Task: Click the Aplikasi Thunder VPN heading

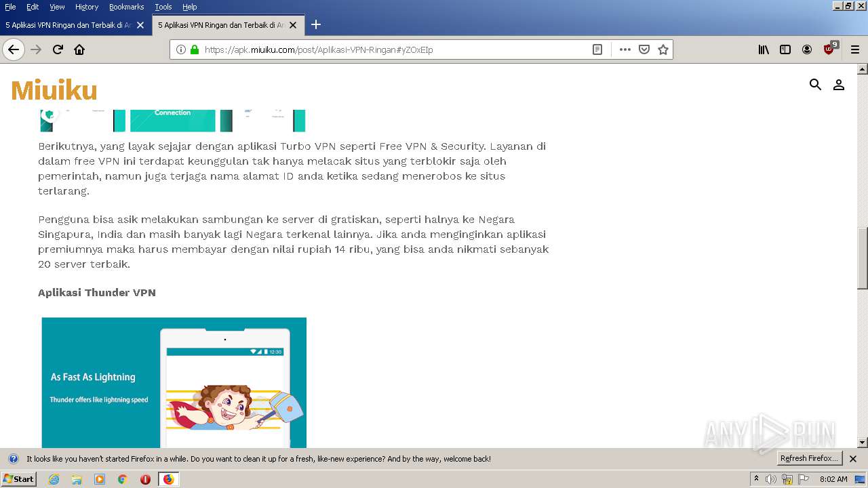Action: coord(97,293)
